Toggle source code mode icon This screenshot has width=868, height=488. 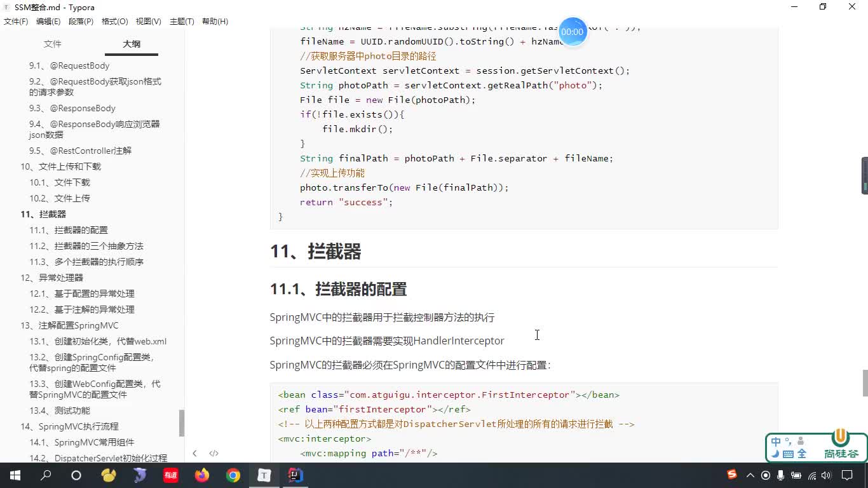tap(214, 453)
